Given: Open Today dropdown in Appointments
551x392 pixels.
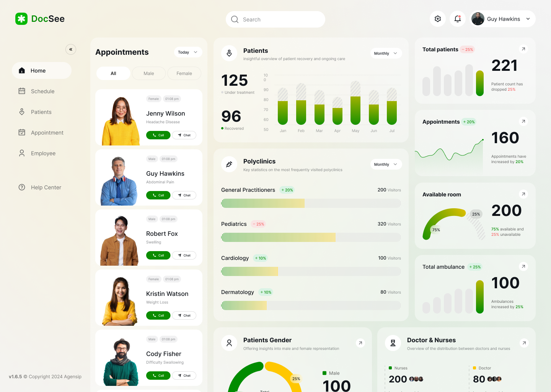Looking at the screenshot, I should click(x=188, y=52).
